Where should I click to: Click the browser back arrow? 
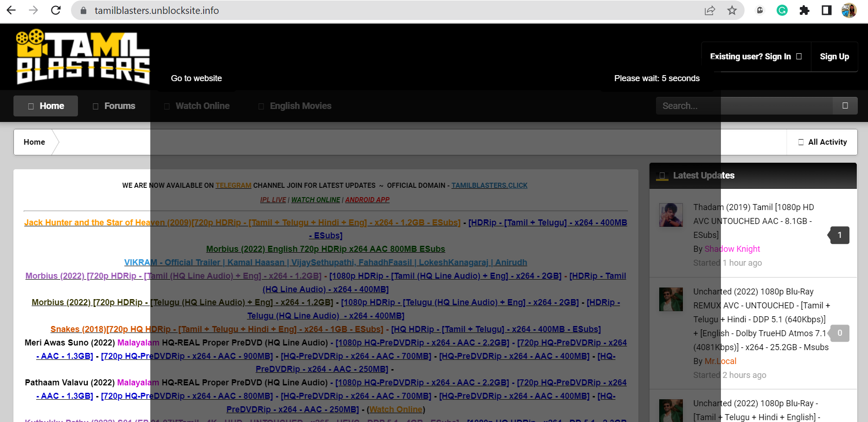click(11, 10)
